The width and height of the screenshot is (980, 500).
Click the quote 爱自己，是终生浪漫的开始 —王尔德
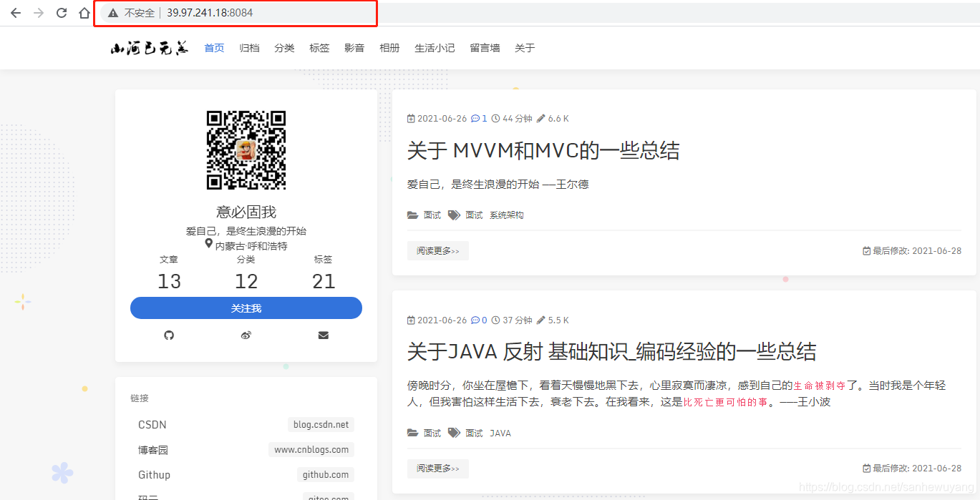(x=498, y=185)
